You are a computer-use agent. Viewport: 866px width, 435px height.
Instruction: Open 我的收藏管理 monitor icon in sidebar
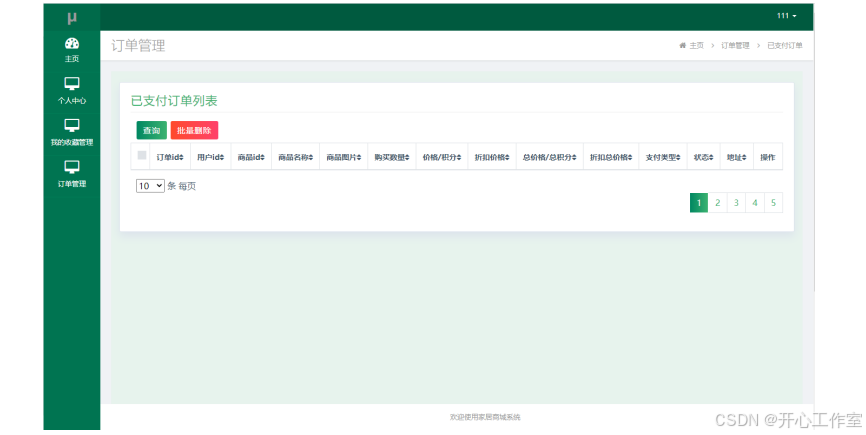point(72,125)
